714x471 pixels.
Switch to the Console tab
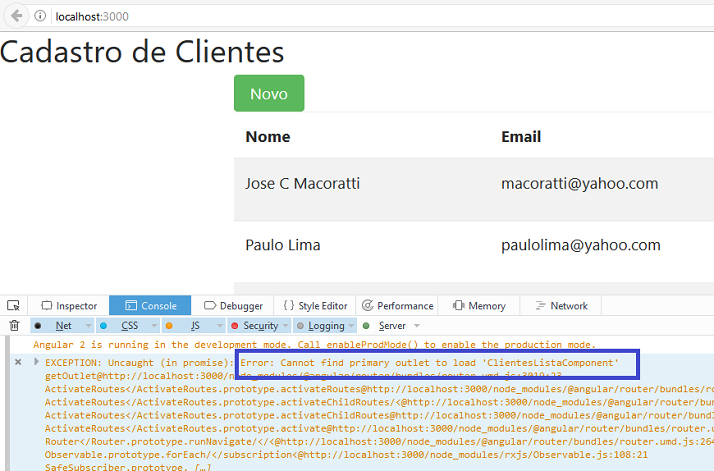click(x=150, y=305)
